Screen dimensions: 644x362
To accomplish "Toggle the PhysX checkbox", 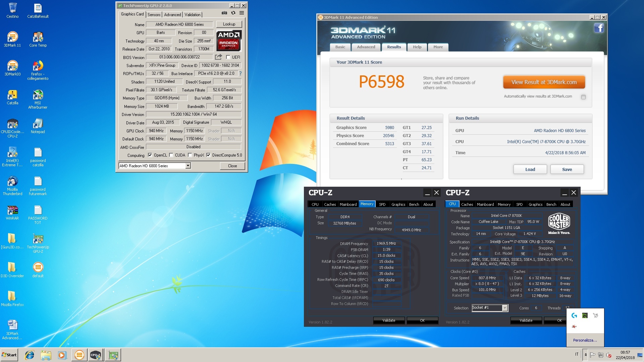I will click(190, 155).
